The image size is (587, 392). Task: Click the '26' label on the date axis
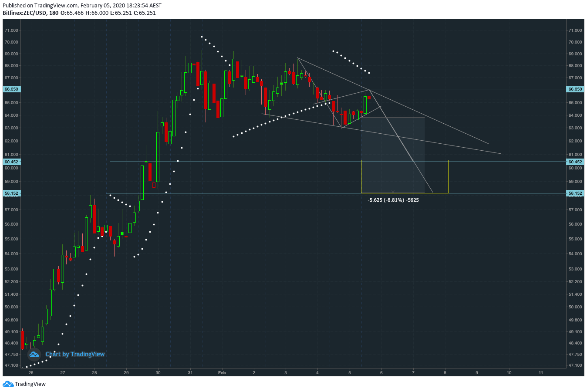tap(30, 372)
